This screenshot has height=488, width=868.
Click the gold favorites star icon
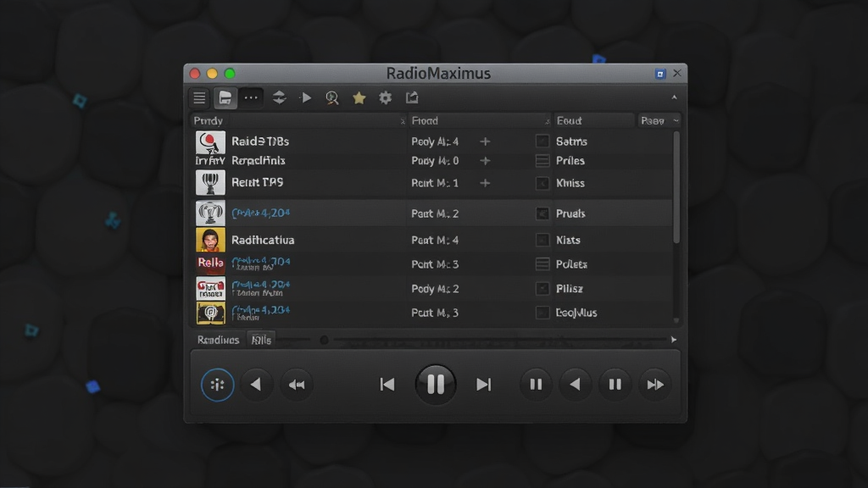coord(359,98)
